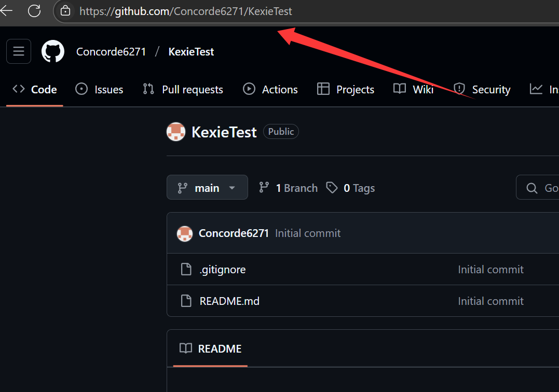Select the README tab in file preview
The height and width of the screenshot is (392, 559).
click(x=210, y=348)
